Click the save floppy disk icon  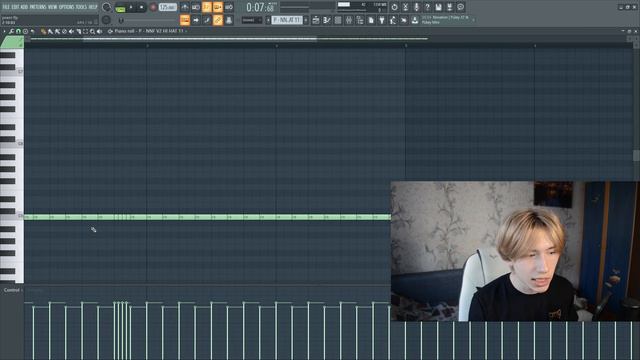pos(438,7)
